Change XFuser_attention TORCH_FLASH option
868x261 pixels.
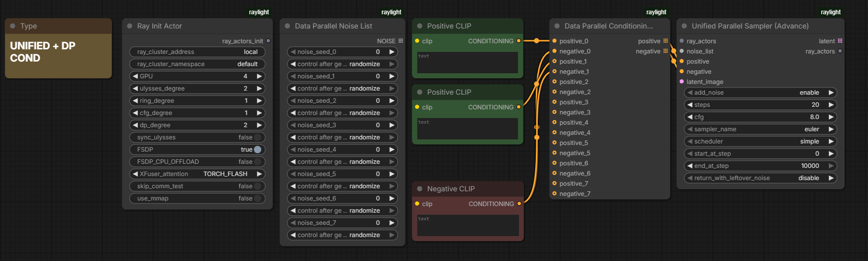pos(197,174)
